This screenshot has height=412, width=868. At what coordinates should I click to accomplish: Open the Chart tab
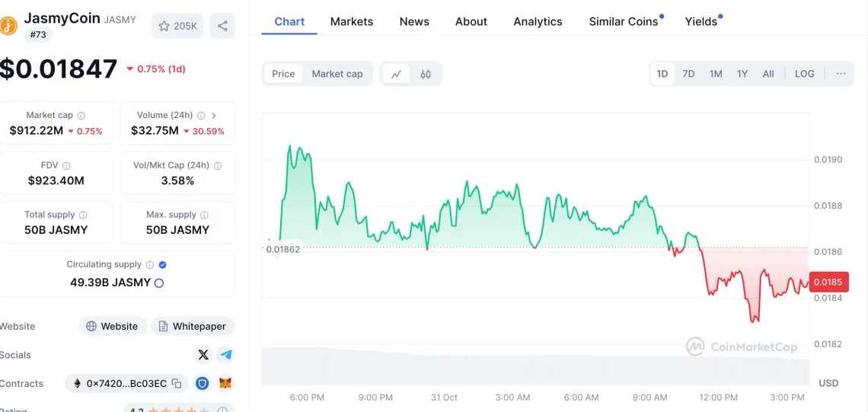coord(289,21)
